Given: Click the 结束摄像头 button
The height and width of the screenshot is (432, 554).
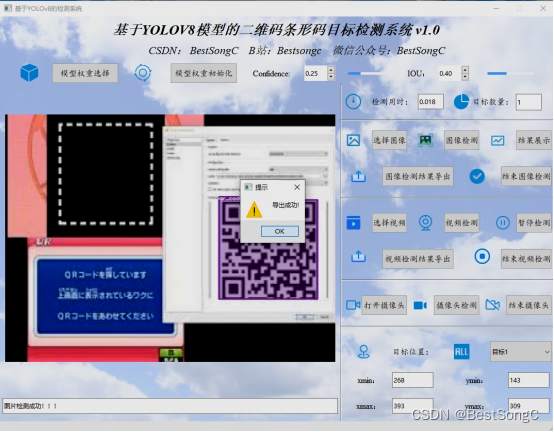Looking at the screenshot, I should click(x=529, y=305).
